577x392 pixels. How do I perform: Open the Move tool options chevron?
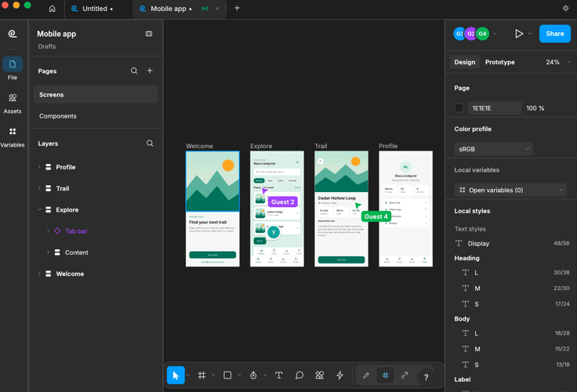(x=187, y=376)
